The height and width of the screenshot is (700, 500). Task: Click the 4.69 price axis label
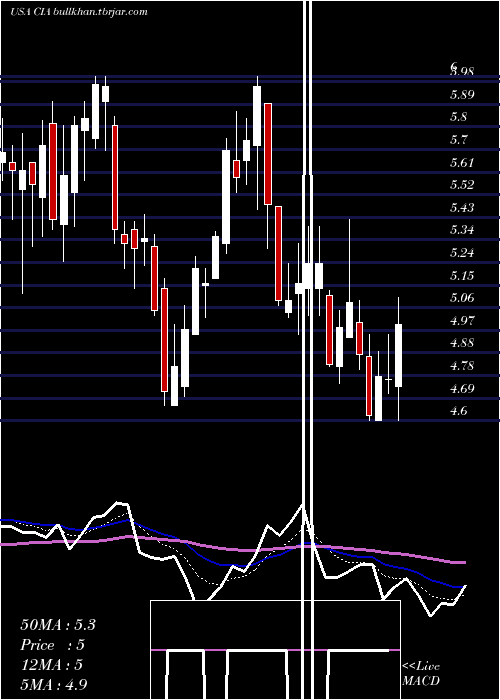pos(462,388)
